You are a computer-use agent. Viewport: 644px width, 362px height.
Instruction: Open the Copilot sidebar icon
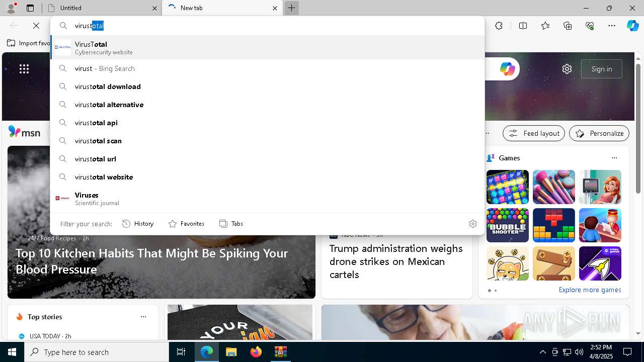coord(632,26)
